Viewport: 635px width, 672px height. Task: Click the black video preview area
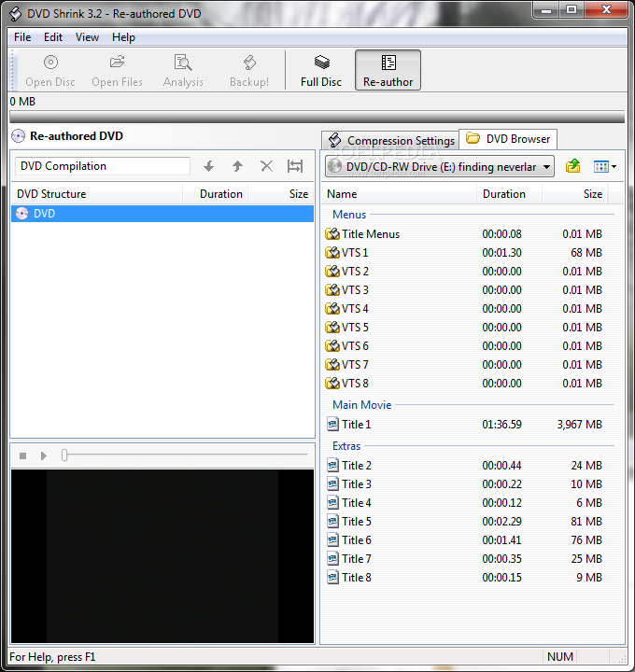pos(162,556)
